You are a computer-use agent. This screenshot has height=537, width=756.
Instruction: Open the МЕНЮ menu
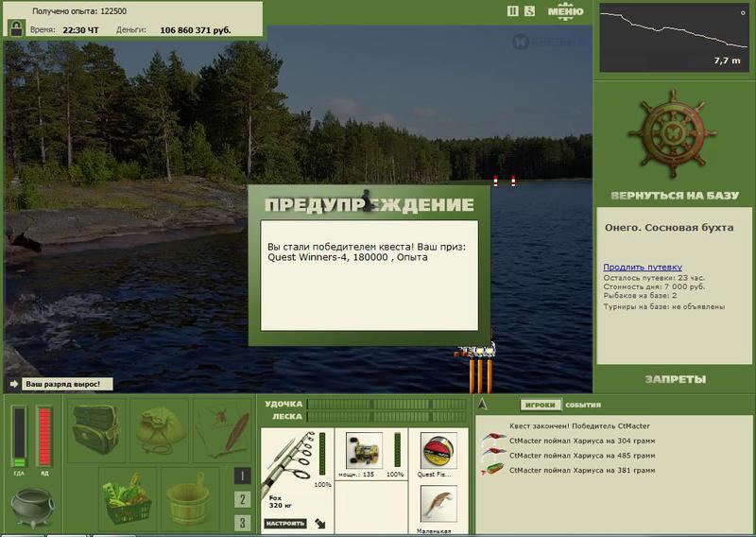(x=565, y=11)
